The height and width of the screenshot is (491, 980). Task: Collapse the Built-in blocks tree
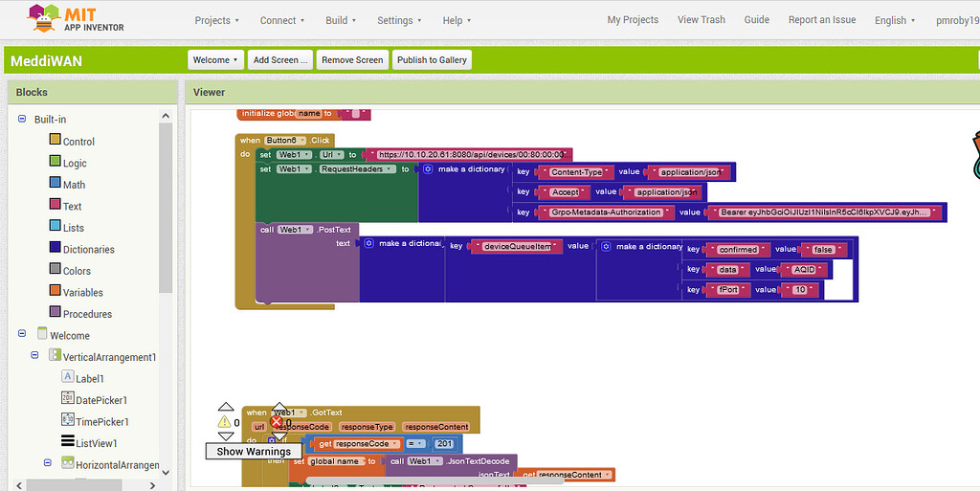[x=22, y=119]
